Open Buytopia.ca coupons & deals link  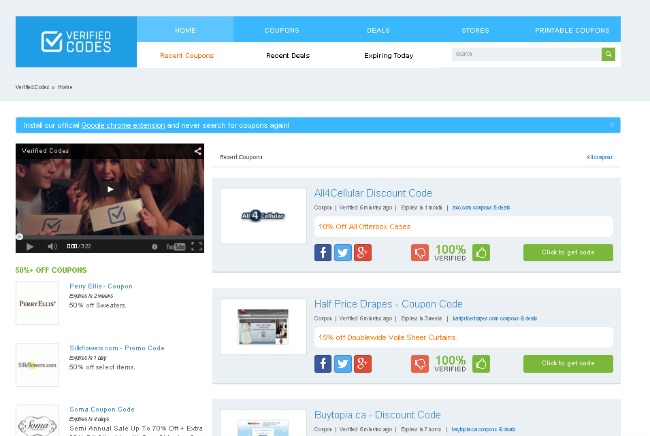tap(483, 429)
